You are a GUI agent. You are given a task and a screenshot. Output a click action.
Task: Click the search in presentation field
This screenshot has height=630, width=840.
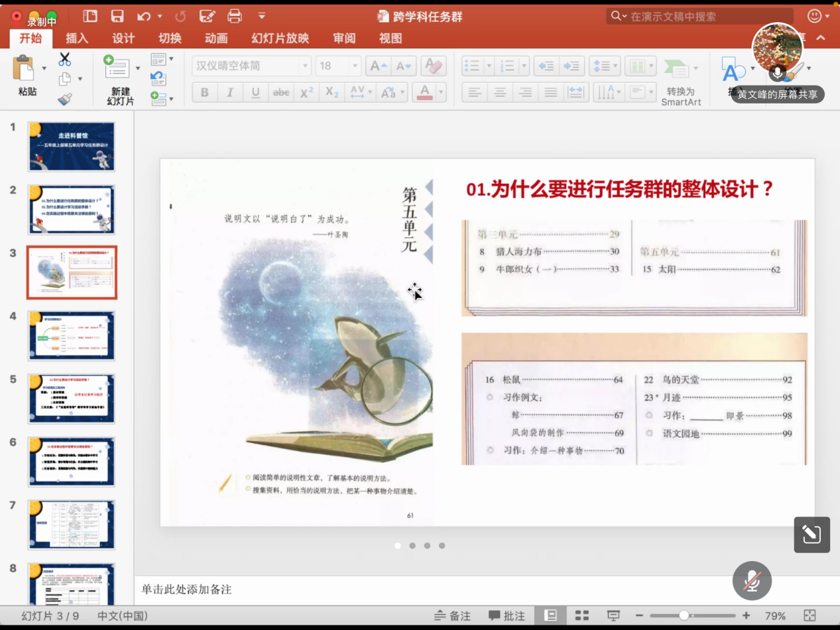699,16
